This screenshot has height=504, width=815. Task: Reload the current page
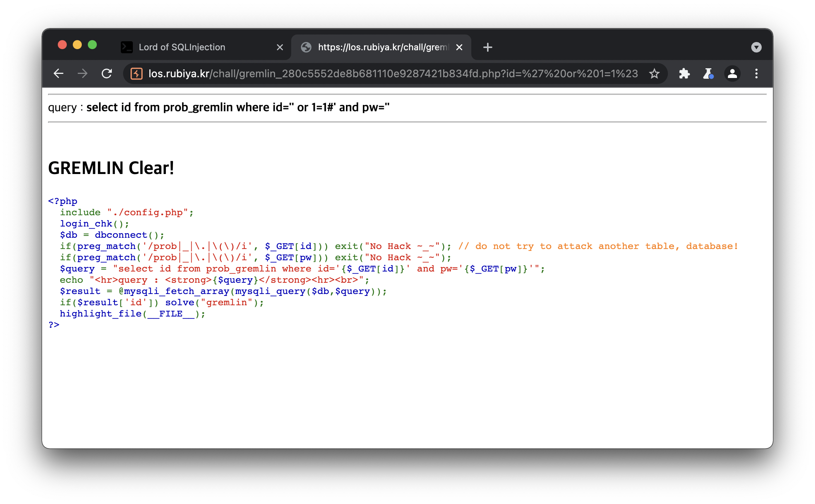point(107,73)
